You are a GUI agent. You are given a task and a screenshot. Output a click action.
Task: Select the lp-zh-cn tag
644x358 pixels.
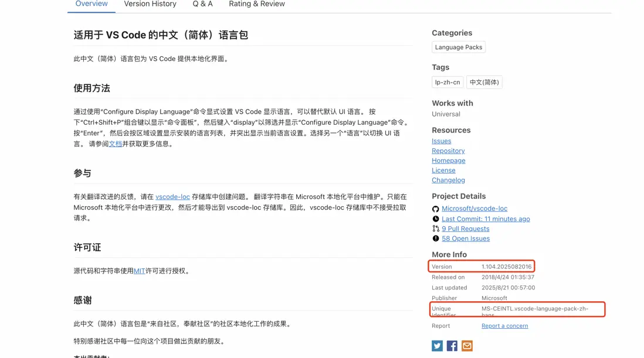point(448,82)
